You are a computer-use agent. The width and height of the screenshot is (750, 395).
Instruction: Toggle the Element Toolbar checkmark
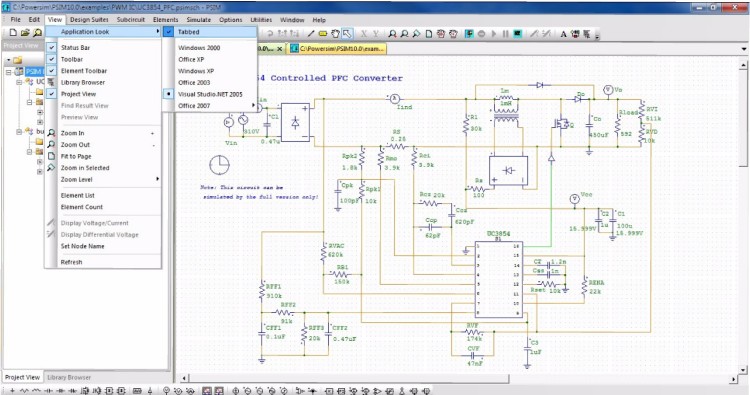52,70
